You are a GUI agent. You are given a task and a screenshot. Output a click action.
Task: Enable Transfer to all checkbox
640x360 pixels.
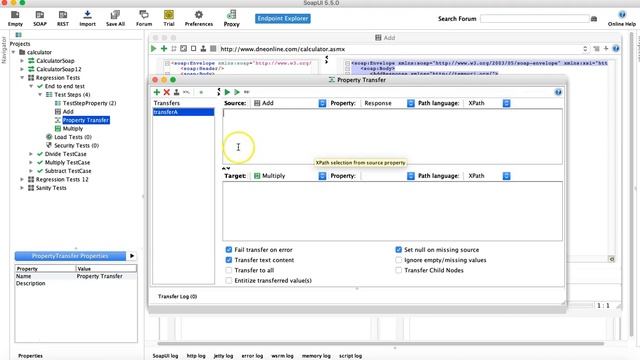[x=229, y=270]
